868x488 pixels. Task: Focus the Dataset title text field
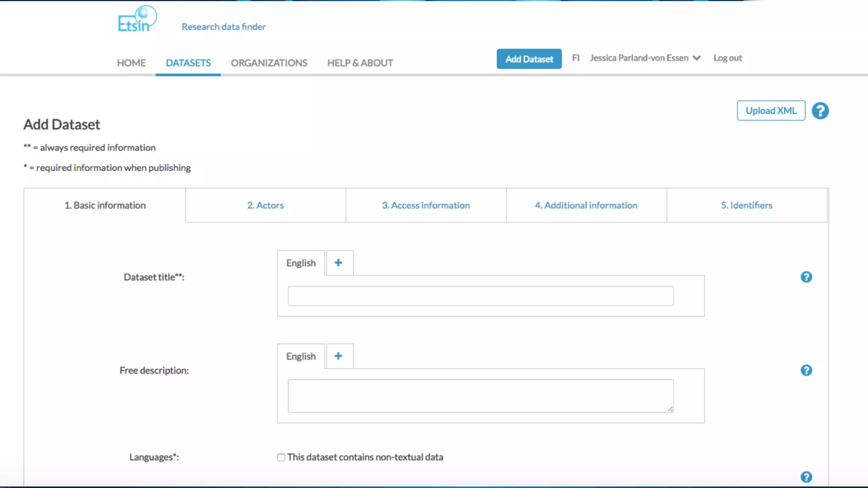point(480,296)
